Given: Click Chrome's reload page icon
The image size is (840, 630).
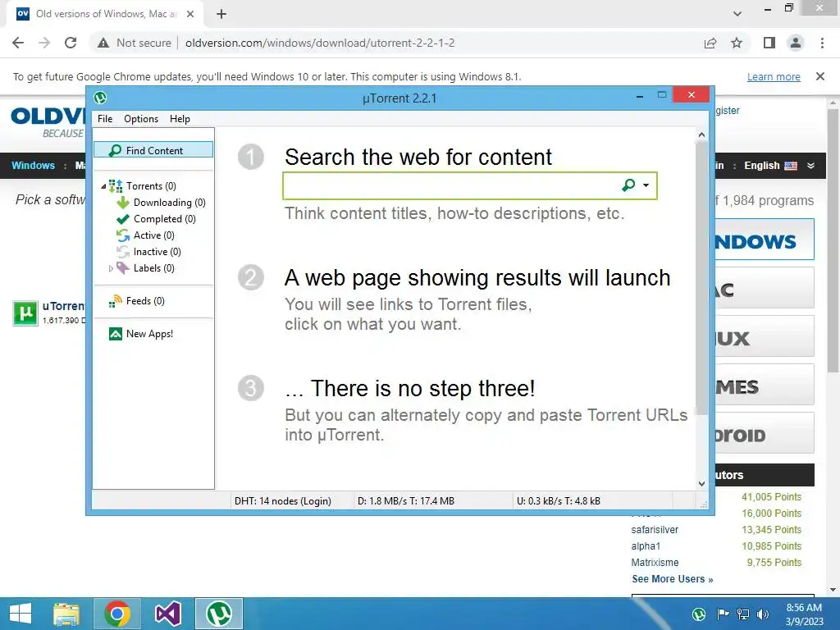Looking at the screenshot, I should [x=71, y=43].
